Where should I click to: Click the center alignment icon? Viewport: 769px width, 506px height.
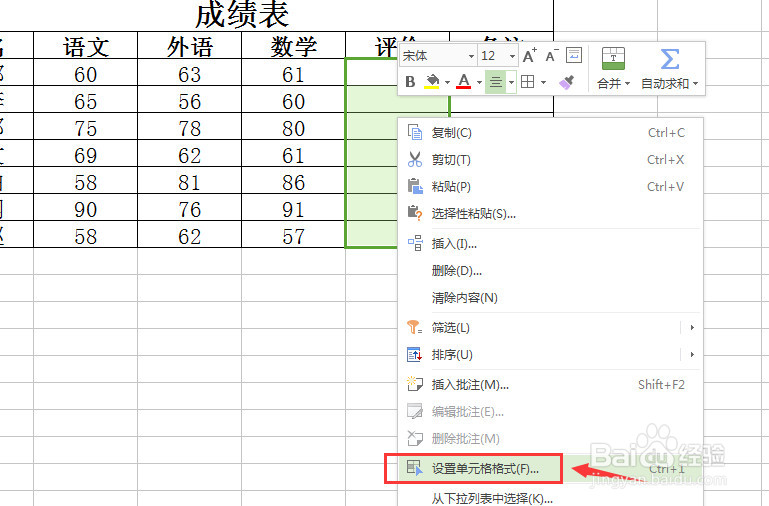point(496,82)
